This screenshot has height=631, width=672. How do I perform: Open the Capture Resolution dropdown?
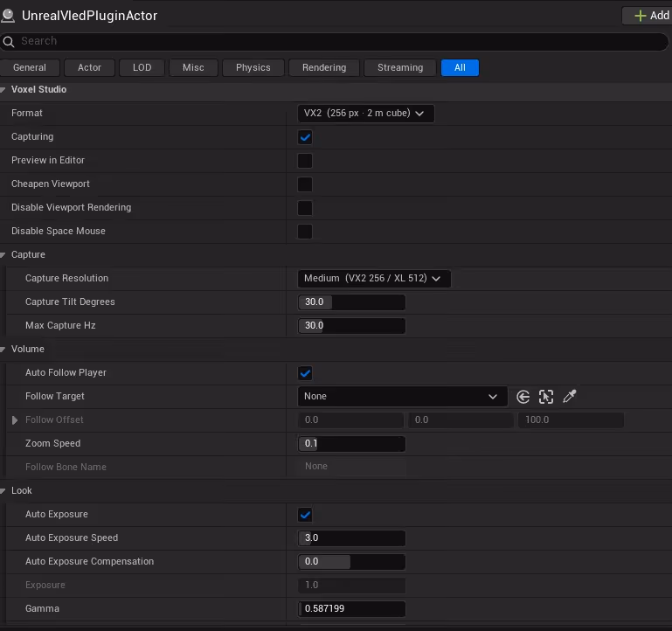(x=374, y=279)
